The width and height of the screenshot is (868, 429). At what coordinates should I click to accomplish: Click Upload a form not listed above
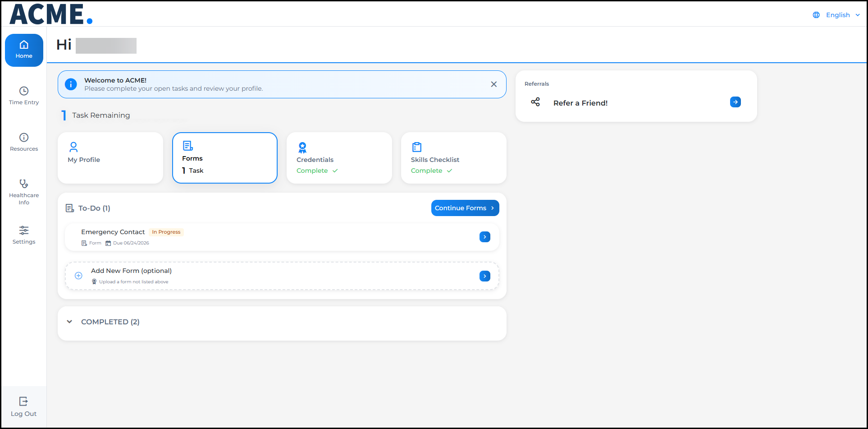[134, 282]
